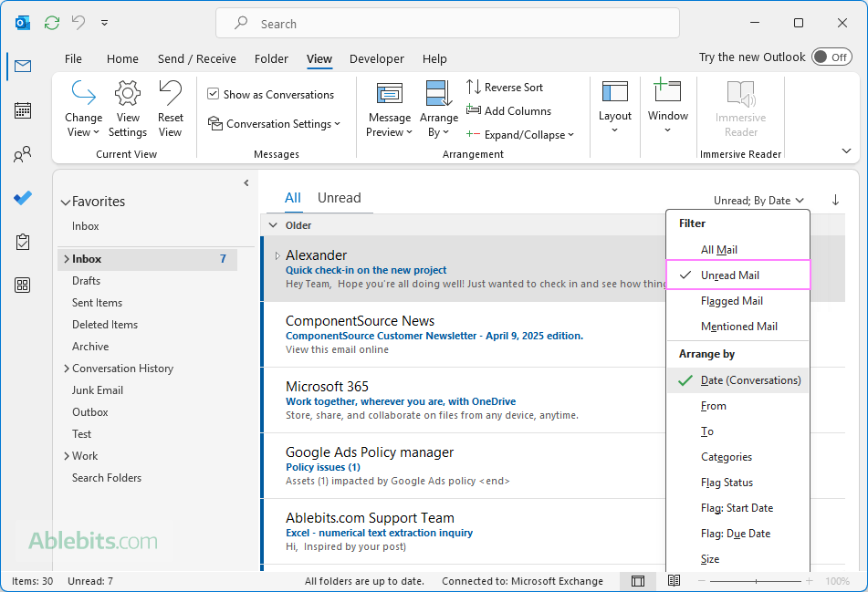The height and width of the screenshot is (592, 868).
Task: Click the Add Columns button
Action: (508, 111)
